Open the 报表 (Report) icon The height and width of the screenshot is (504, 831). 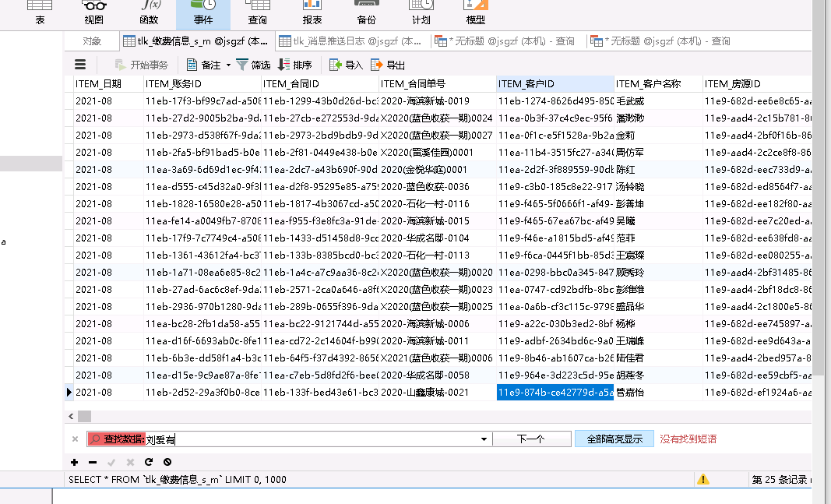pos(312,13)
